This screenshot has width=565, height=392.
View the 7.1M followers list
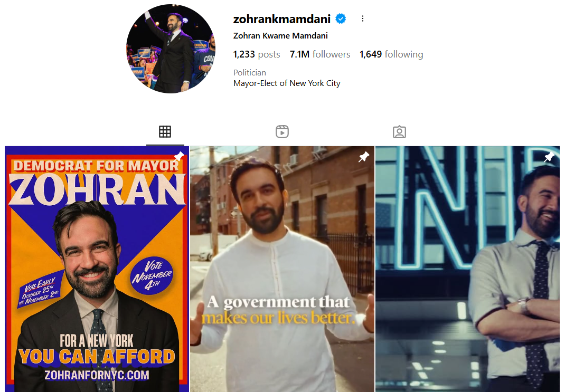pyautogui.click(x=320, y=54)
